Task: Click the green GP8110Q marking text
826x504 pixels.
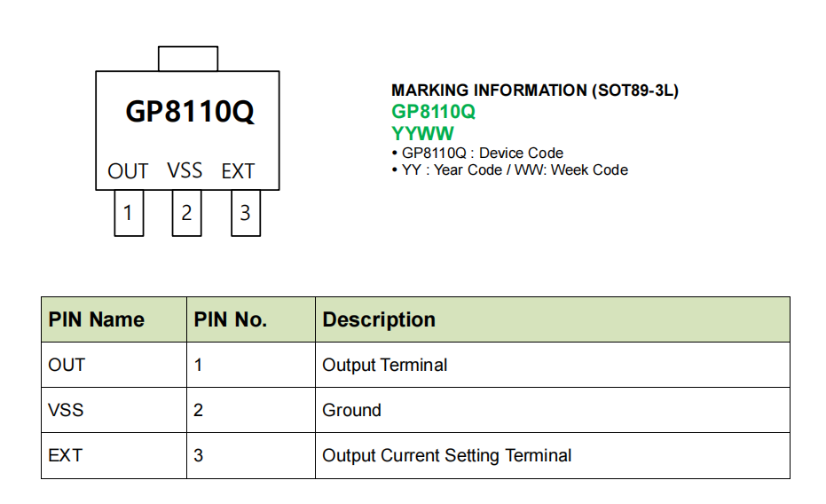Action: point(433,112)
